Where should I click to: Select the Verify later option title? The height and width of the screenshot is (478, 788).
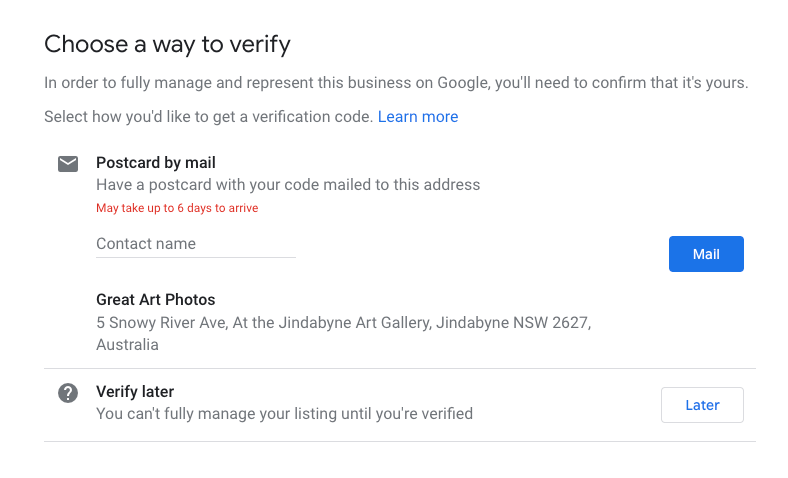(x=135, y=392)
